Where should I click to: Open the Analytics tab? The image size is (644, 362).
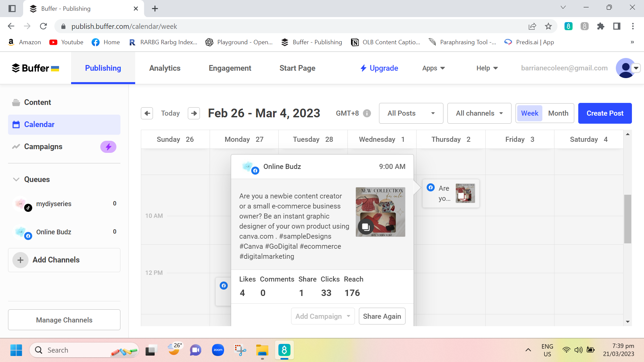click(165, 68)
